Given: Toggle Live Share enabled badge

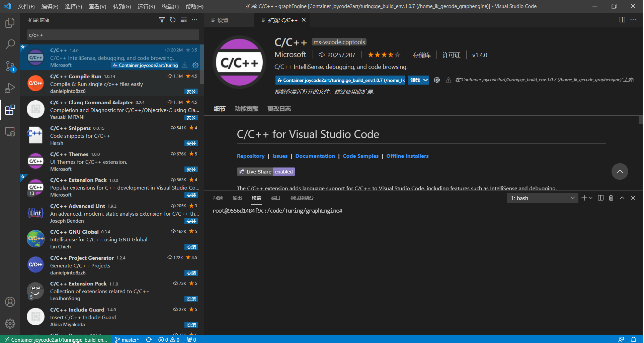Looking at the screenshot, I should tap(266, 172).
